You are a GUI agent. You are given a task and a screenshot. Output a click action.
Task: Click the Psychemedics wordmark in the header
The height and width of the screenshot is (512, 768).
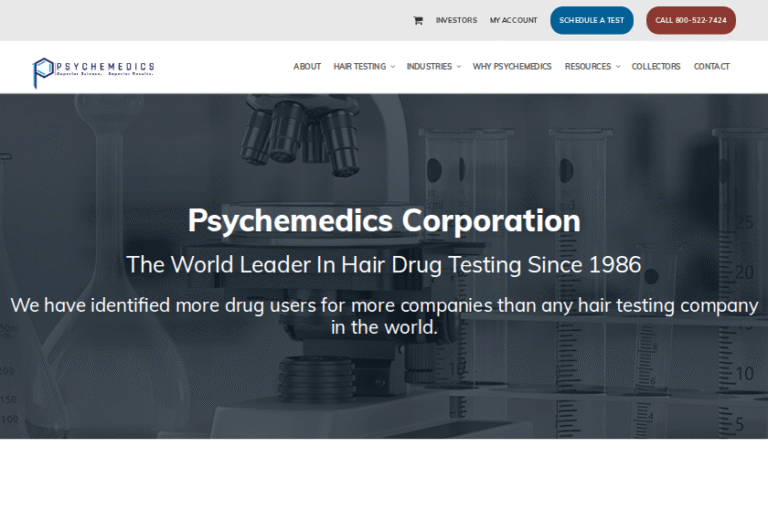coord(107,67)
